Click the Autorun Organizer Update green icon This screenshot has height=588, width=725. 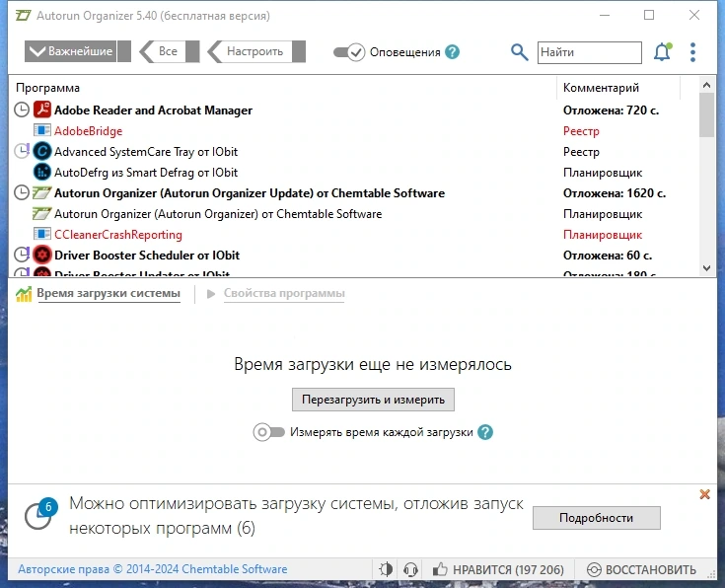pyautogui.click(x=41, y=192)
